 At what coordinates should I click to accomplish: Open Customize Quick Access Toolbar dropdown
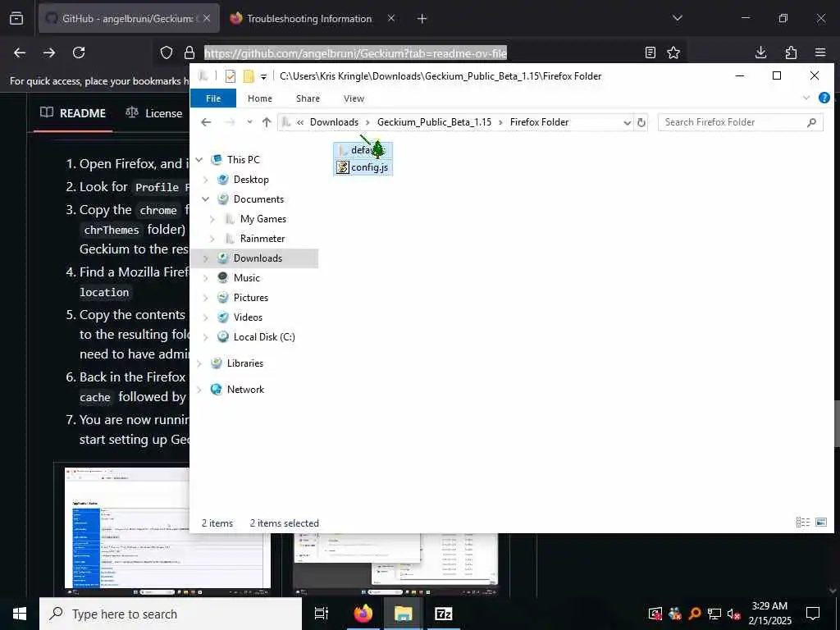coord(263,76)
